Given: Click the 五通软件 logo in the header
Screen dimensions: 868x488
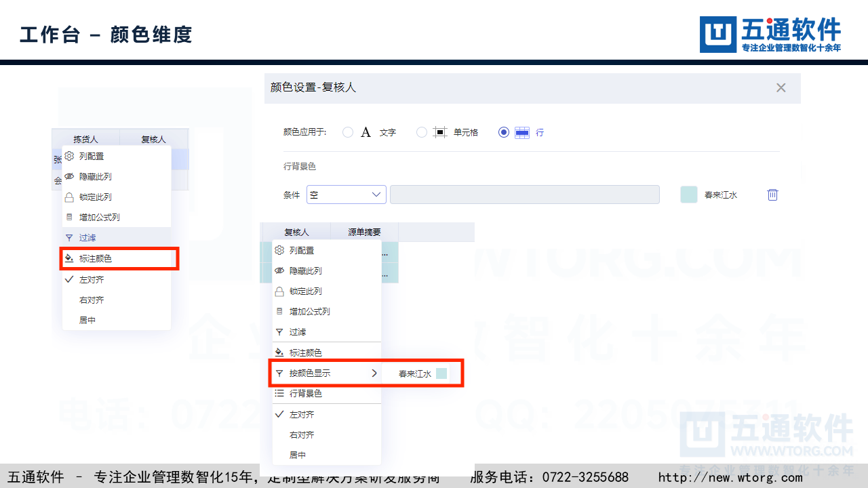Looking at the screenshot, I should click(770, 34).
